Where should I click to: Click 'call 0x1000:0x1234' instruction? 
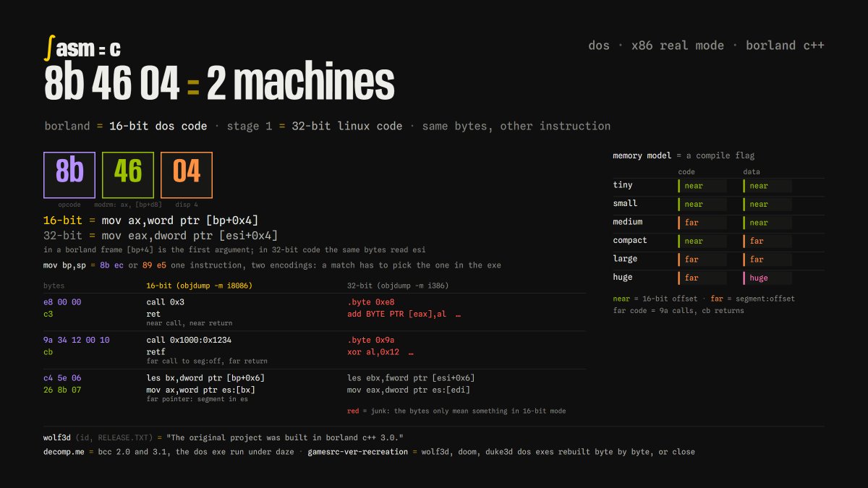[189, 340]
